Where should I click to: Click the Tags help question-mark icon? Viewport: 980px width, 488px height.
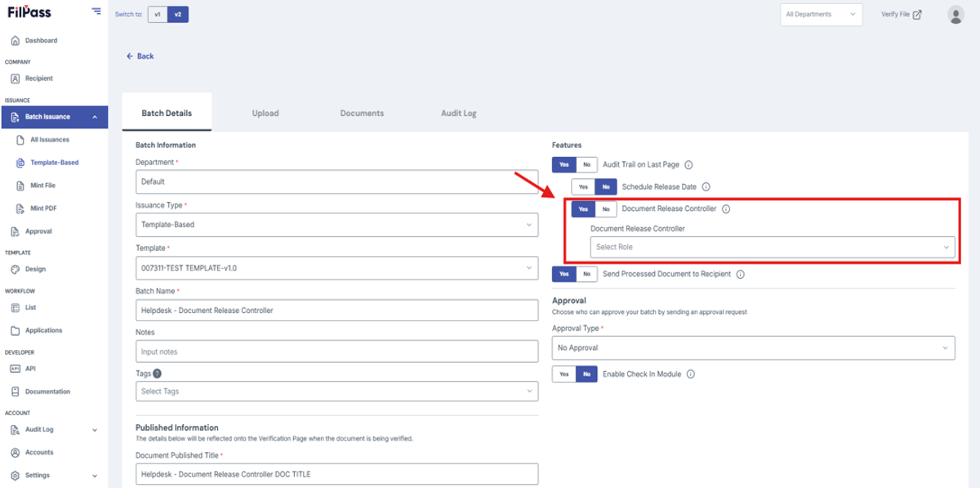158,374
